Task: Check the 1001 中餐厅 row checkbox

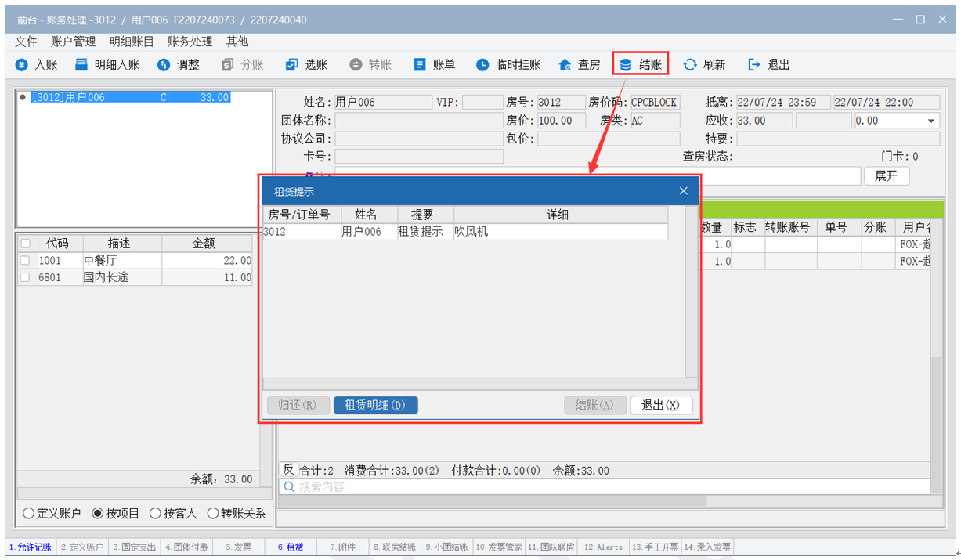Action: pos(25,261)
